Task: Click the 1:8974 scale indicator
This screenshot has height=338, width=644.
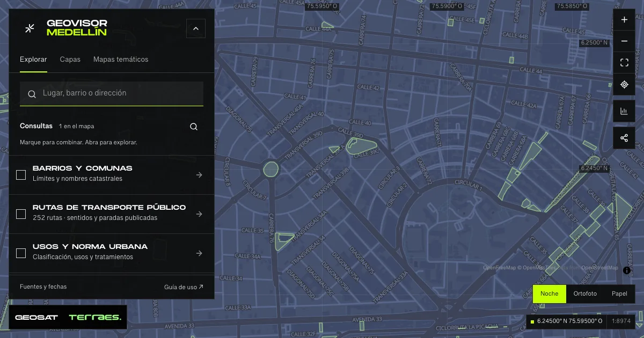Action: pos(621,321)
